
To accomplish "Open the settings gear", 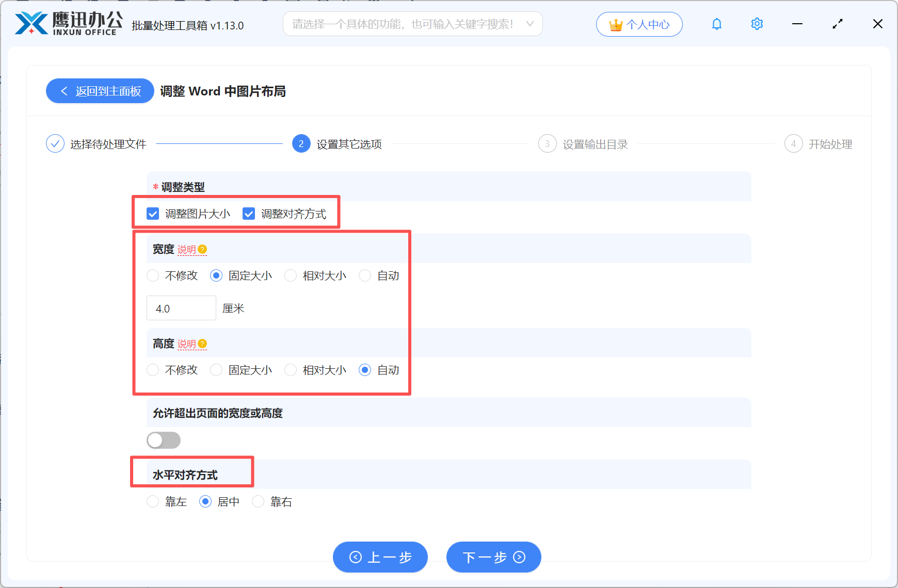I will (757, 24).
